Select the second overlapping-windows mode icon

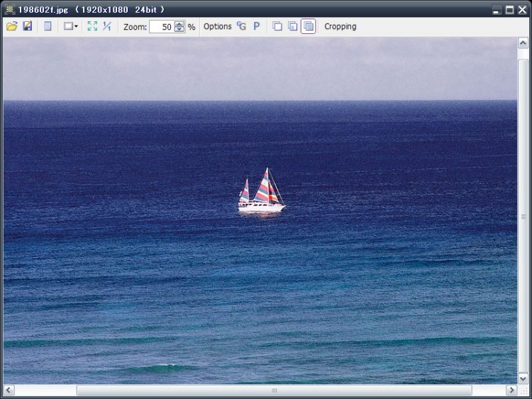click(x=292, y=26)
